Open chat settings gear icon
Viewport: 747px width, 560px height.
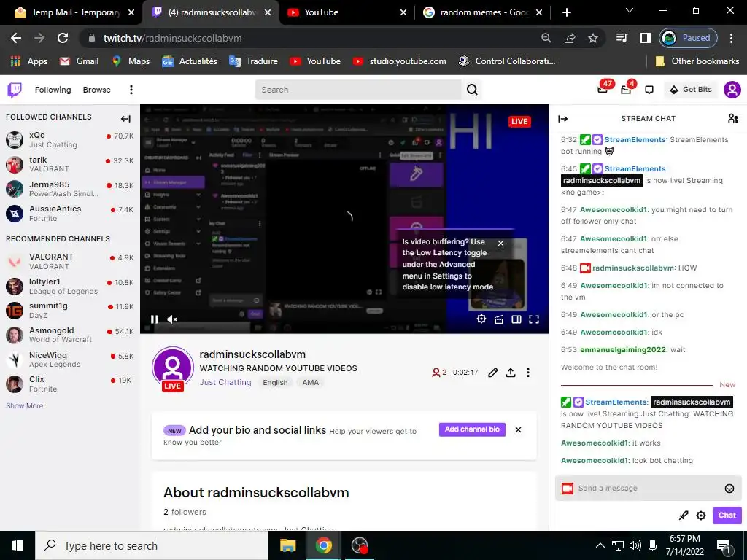coord(701,516)
